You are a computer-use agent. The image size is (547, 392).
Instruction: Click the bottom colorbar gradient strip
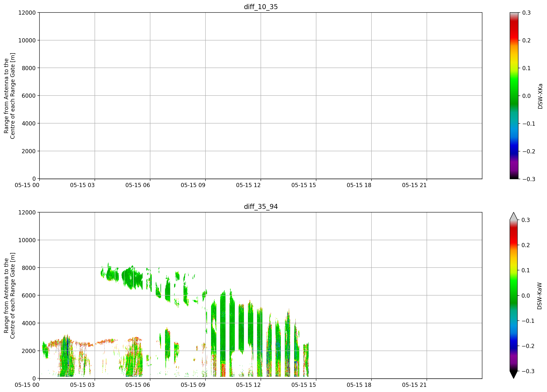[514, 295]
